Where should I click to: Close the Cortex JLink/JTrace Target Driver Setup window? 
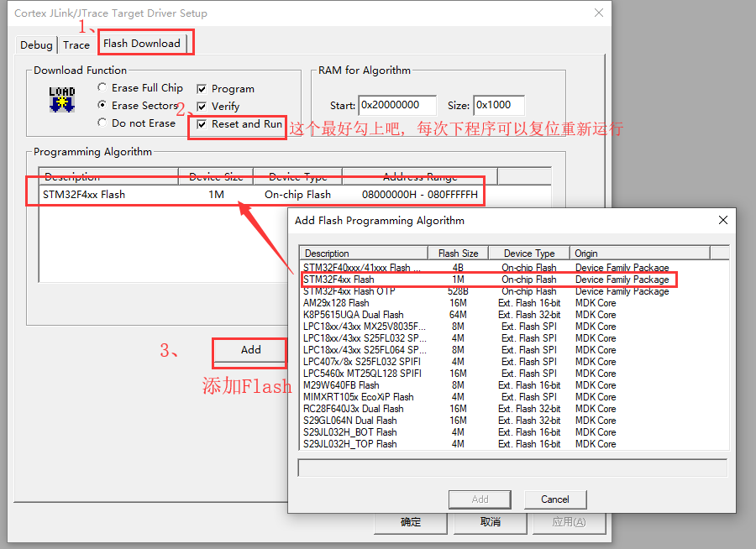point(598,13)
